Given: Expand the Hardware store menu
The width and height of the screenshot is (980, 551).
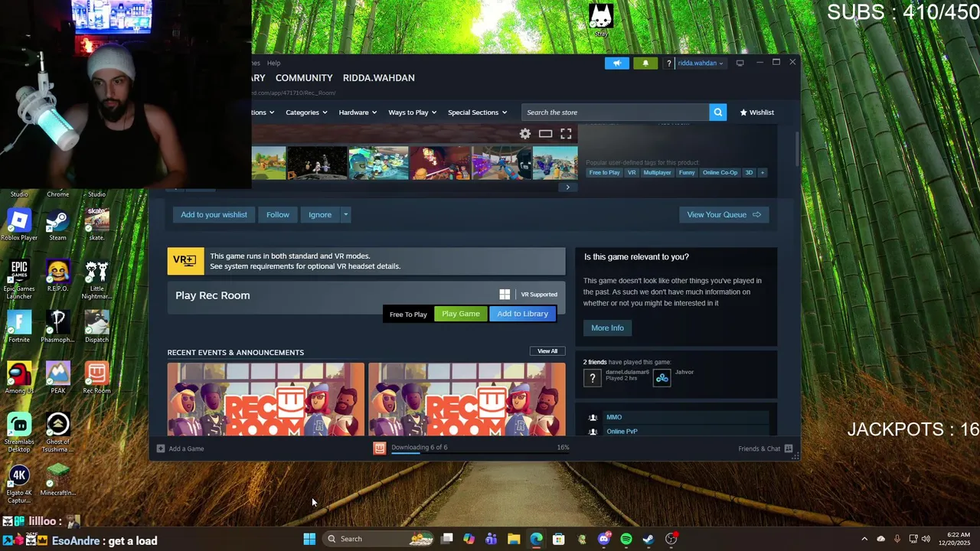Looking at the screenshot, I should (x=358, y=112).
